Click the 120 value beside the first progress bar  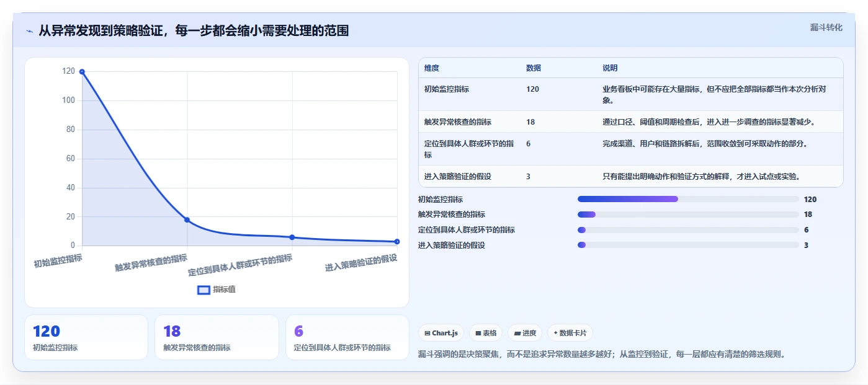click(x=810, y=200)
